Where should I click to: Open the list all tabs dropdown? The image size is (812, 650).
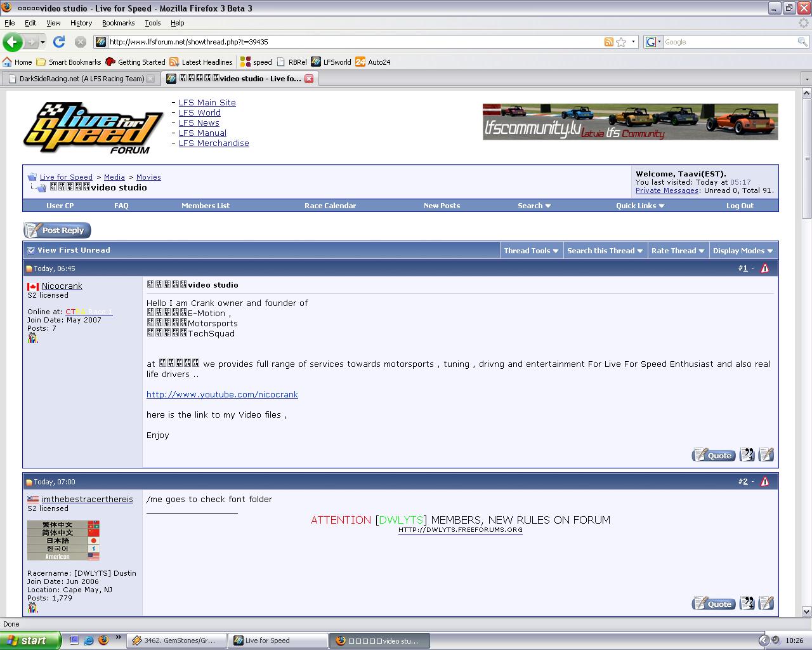(806, 79)
